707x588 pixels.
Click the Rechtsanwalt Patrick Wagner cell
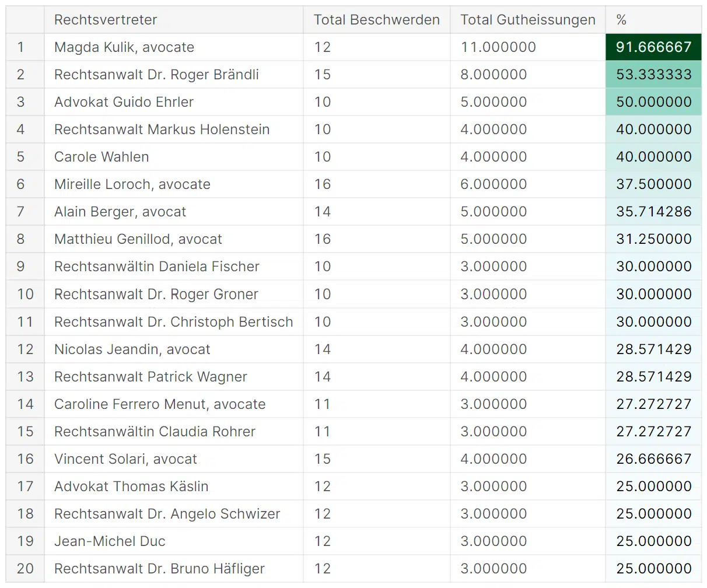(x=150, y=377)
